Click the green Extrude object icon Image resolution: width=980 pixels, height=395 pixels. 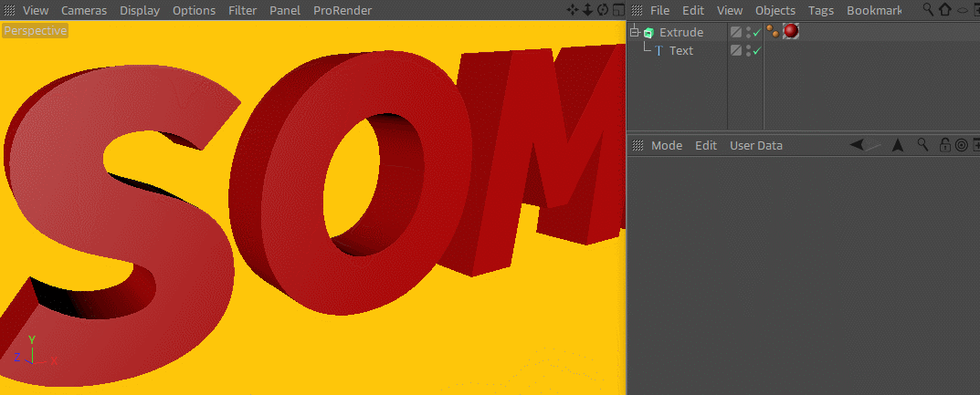coord(648,33)
